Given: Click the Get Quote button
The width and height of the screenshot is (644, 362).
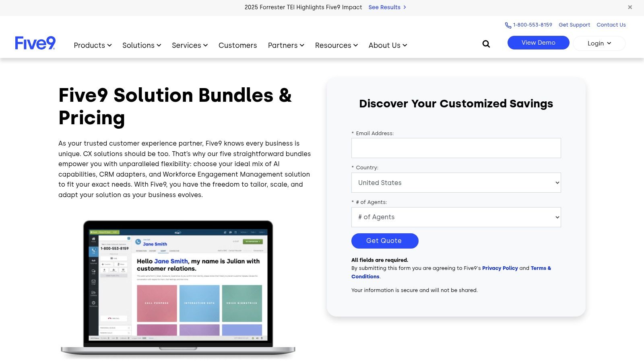Looking at the screenshot, I should coord(385,241).
